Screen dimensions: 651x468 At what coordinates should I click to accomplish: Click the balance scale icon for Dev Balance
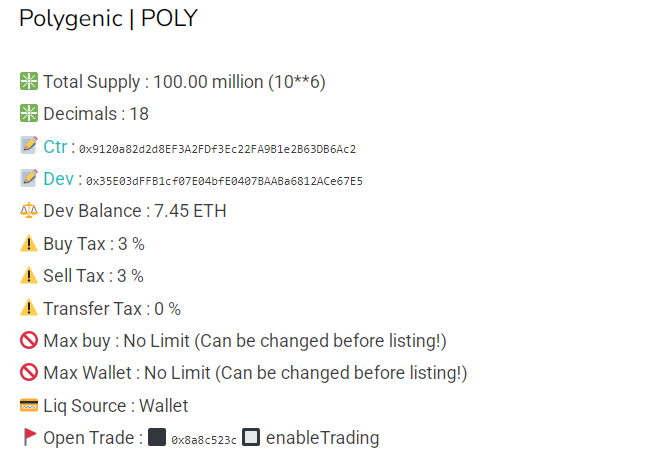[x=28, y=211]
